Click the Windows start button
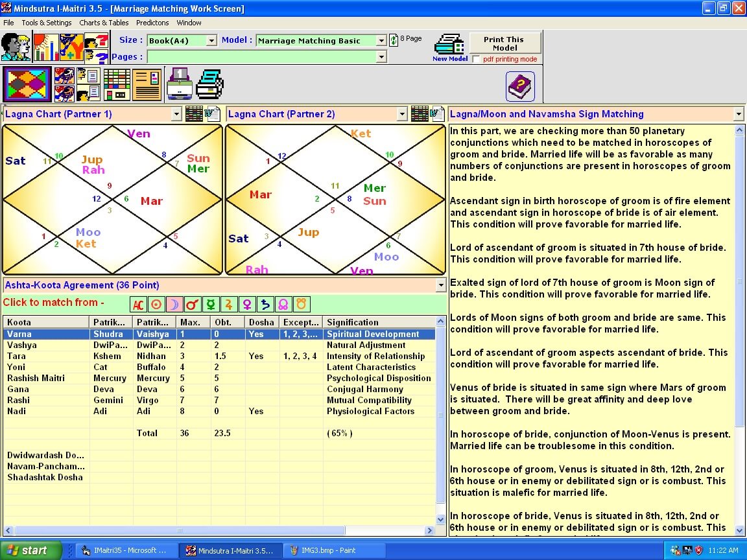747x560 pixels. click(x=31, y=550)
